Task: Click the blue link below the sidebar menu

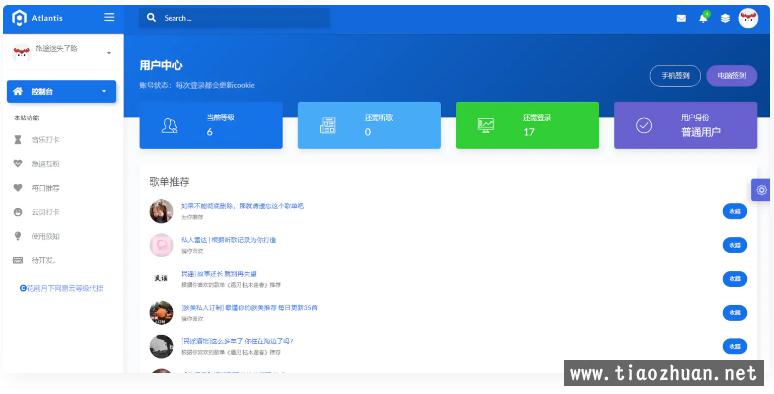Action: (62, 288)
